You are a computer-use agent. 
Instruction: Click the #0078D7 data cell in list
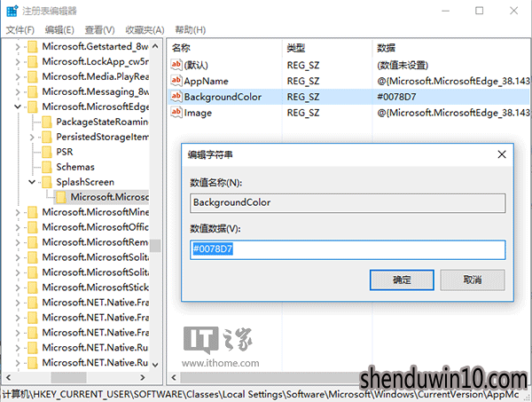[396, 97]
